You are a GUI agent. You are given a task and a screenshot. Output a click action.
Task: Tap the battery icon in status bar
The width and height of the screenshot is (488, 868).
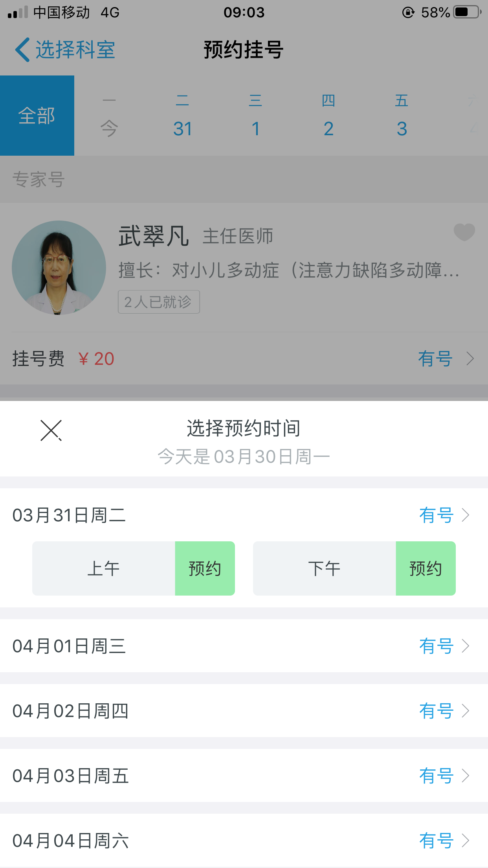(467, 12)
